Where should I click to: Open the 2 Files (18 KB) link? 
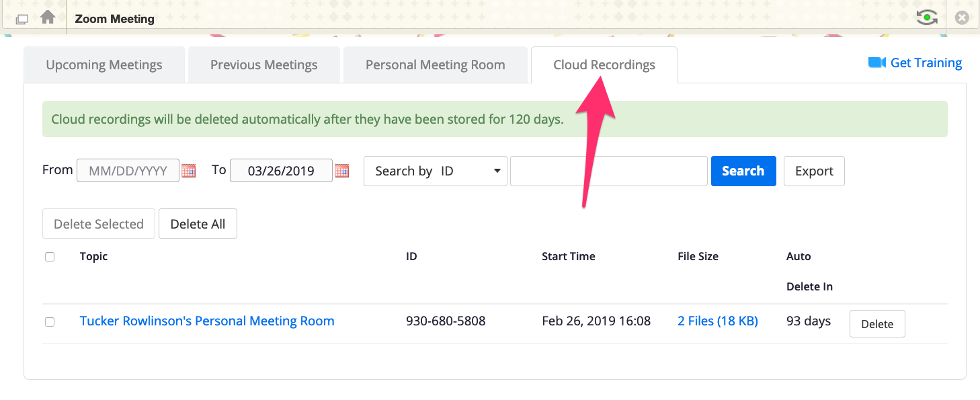[x=717, y=321]
